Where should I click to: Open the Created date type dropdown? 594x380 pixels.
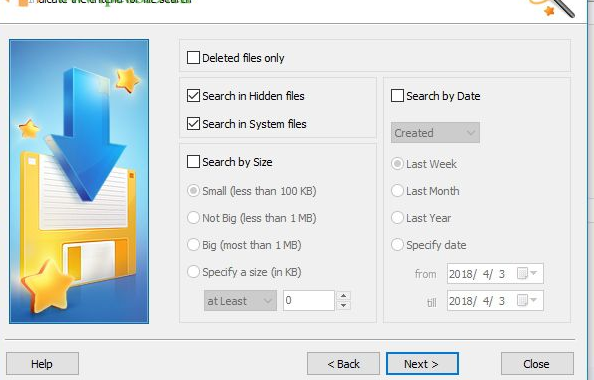(435, 133)
